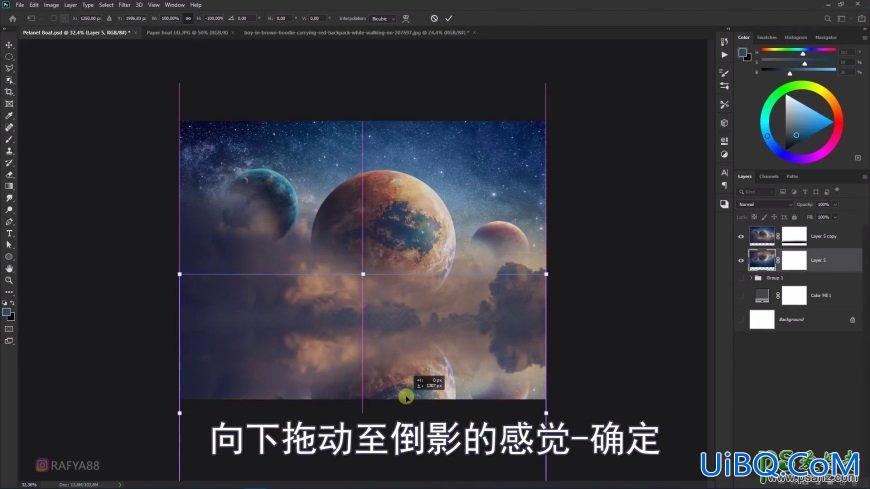Select the Eyedropper tool

point(9,115)
